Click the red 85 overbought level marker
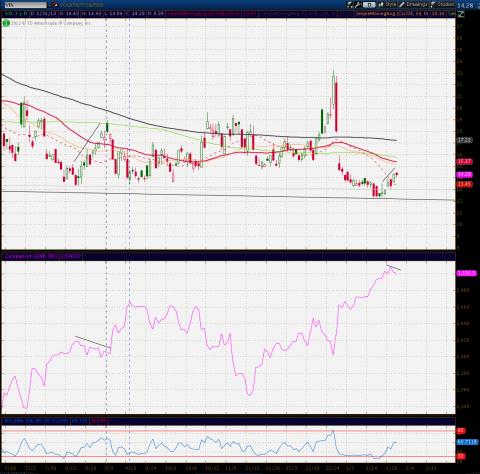The width and height of the screenshot is (480, 474). (x=461, y=431)
